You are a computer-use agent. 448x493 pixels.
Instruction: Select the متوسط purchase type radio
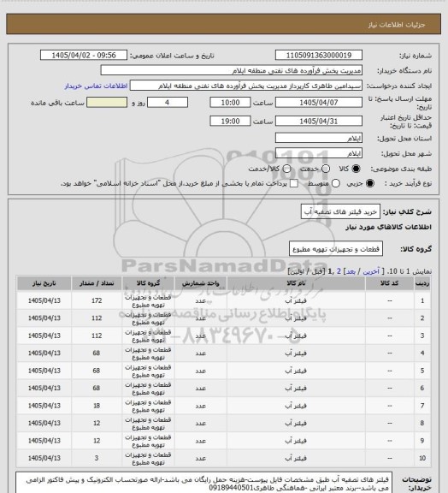pyautogui.click(x=336, y=183)
